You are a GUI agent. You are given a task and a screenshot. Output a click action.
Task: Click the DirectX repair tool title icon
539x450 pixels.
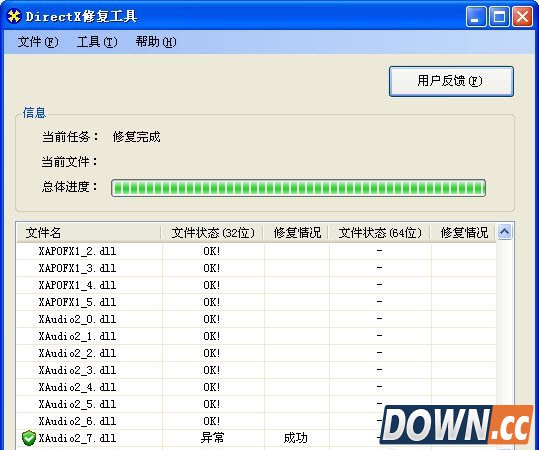(14, 16)
